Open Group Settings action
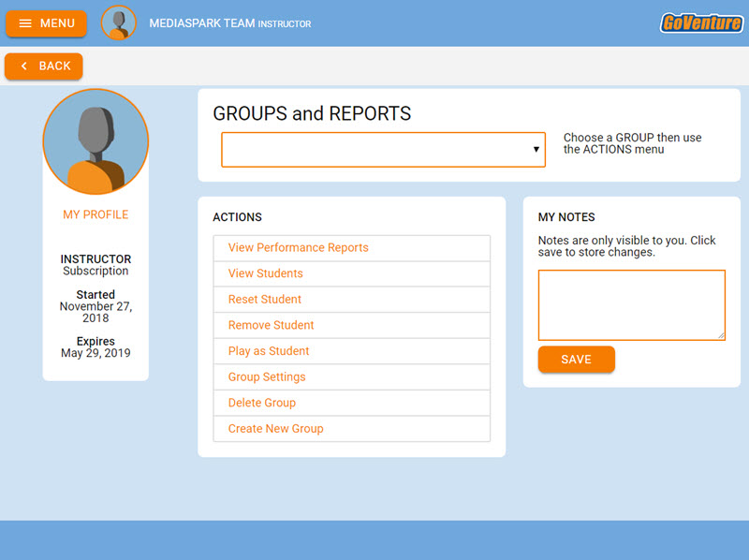The height and width of the screenshot is (560, 749). click(x=352, y=377)
